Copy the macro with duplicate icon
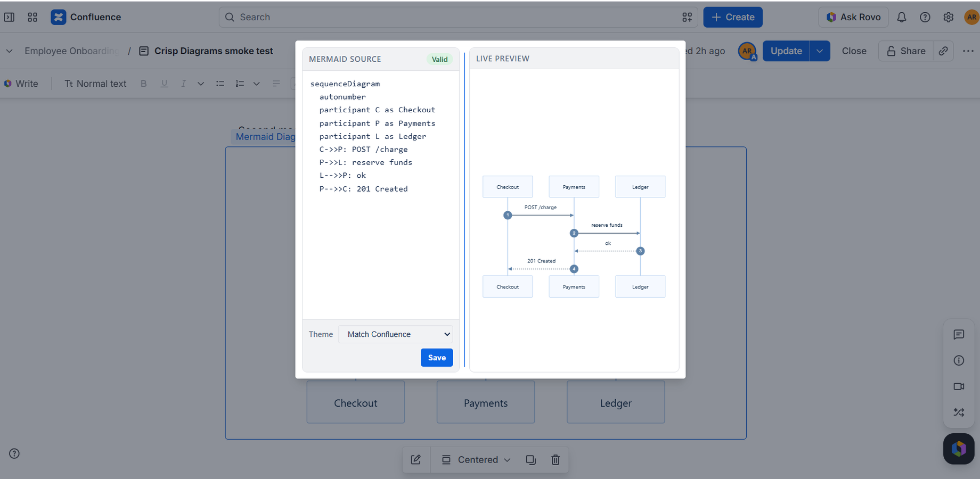Screen dimensions: 980x479 pos(530,460)
